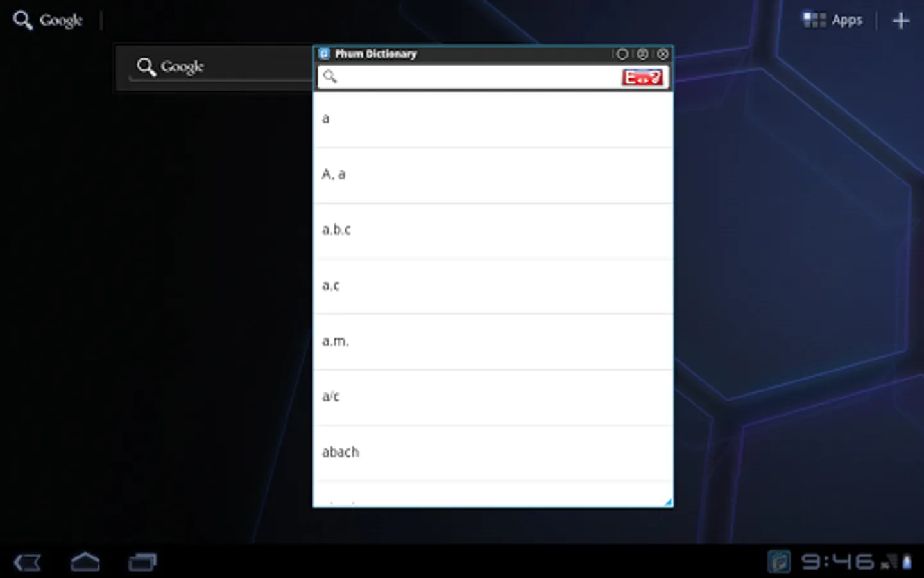Click the 9:46 clock in system bar

tap(838, 562)
